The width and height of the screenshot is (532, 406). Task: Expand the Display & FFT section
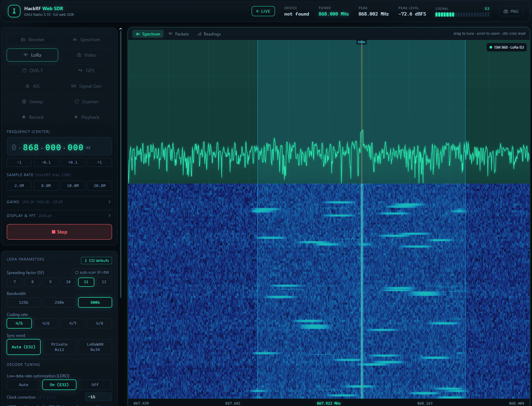coord(59,216)
